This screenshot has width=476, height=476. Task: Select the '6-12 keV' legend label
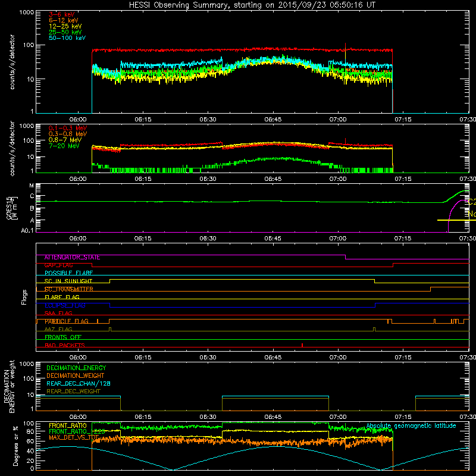point(64,20)
